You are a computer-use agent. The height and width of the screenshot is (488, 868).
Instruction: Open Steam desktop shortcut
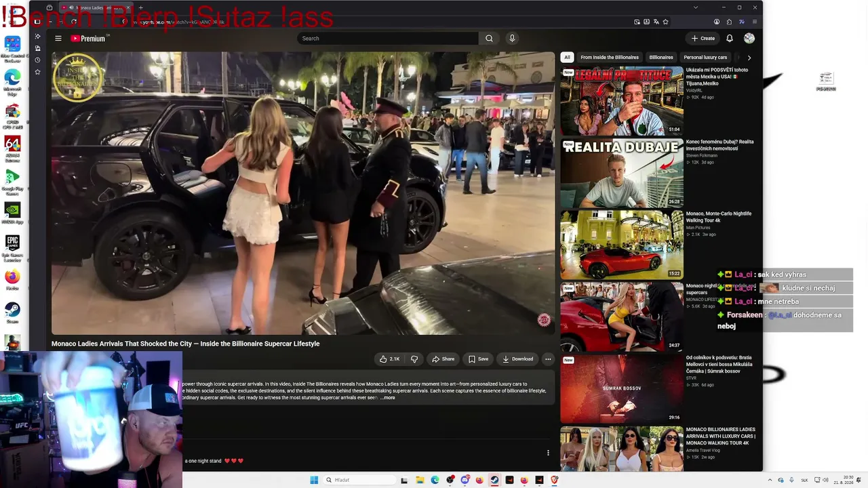[x=12, y=312]
